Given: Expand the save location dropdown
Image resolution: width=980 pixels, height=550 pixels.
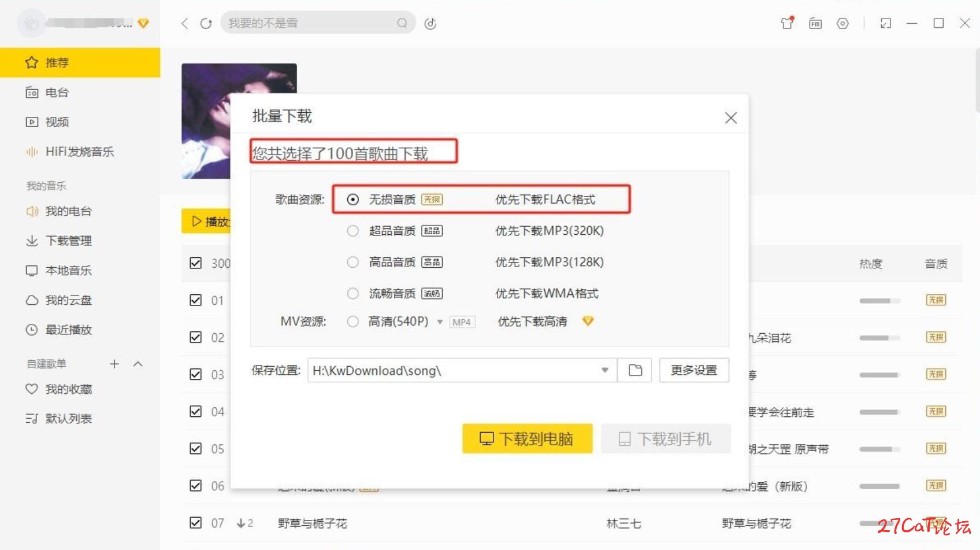Looking at the screenshot, I should pos(604,370).
